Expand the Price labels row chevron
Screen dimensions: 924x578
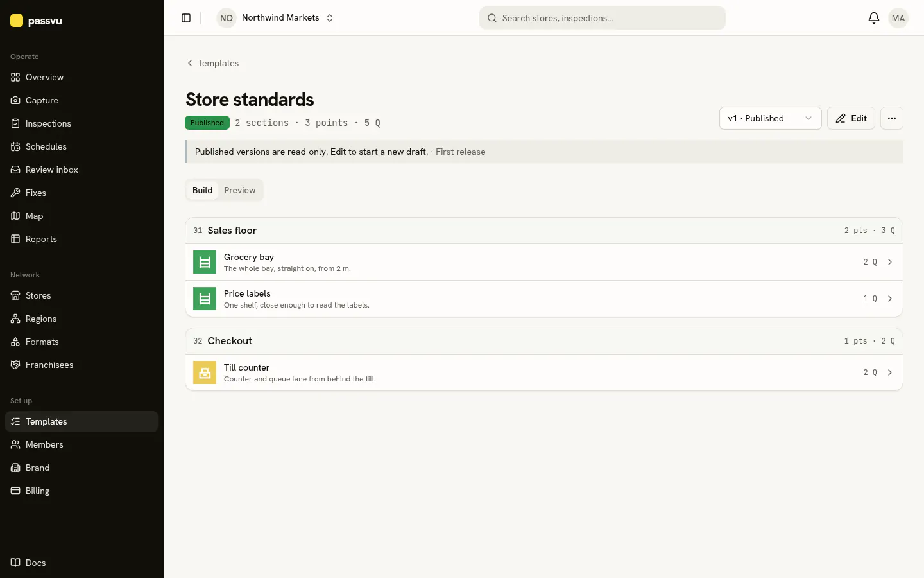[x=890, y=299]
